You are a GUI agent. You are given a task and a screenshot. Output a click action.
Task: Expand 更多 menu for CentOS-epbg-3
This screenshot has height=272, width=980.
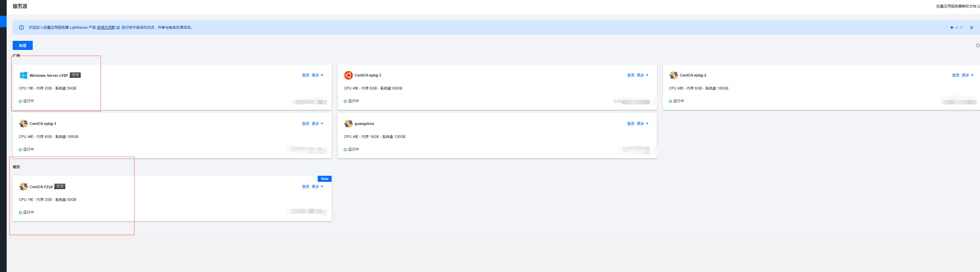(x=642, y=75)
